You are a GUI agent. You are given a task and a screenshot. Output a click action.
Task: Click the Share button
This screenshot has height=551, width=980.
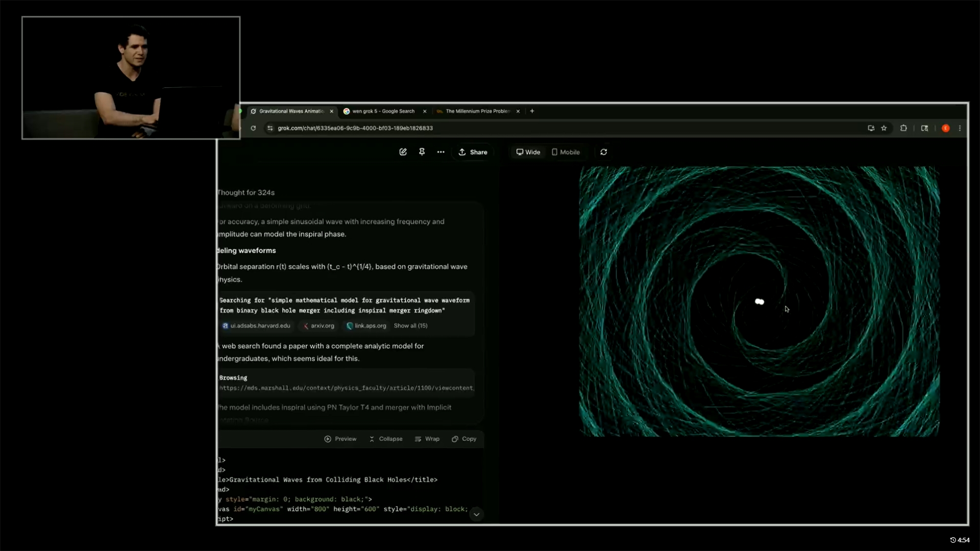pyautogui.click(x=473, y=152)
